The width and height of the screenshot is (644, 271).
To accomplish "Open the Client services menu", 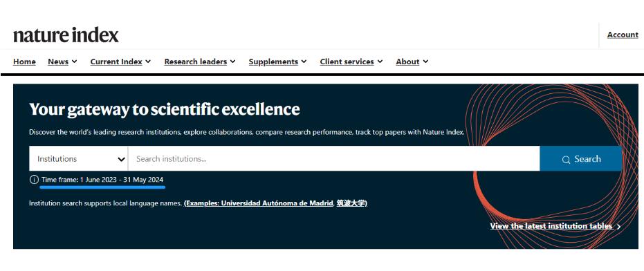I will point(351,62).
